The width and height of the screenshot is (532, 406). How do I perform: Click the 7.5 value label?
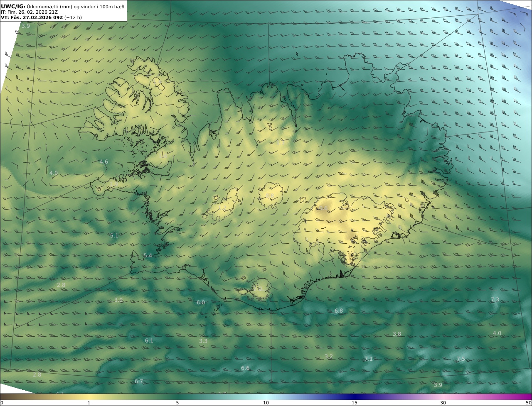click(461, 359)
